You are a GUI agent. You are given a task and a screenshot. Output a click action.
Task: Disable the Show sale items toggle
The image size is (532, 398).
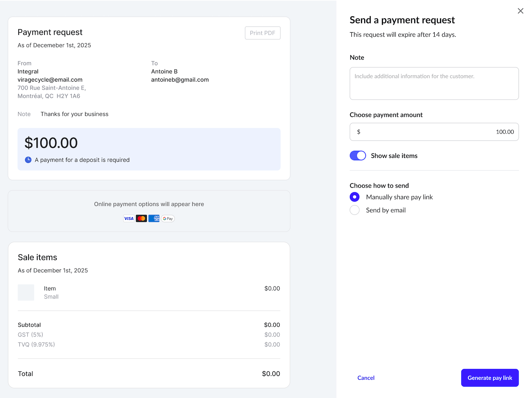pos(358,155)
